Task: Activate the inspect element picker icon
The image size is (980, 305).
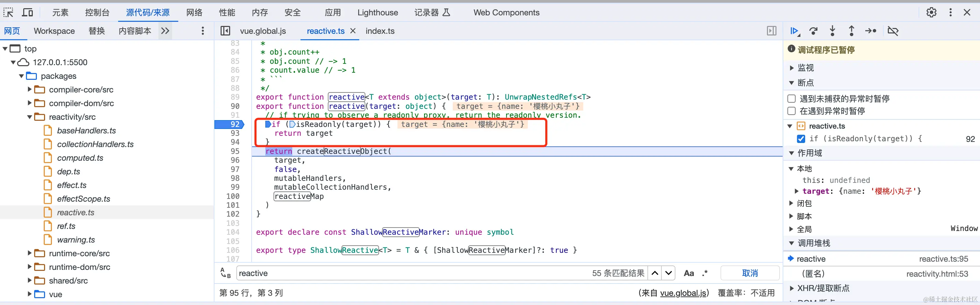Action: (9, 13)
